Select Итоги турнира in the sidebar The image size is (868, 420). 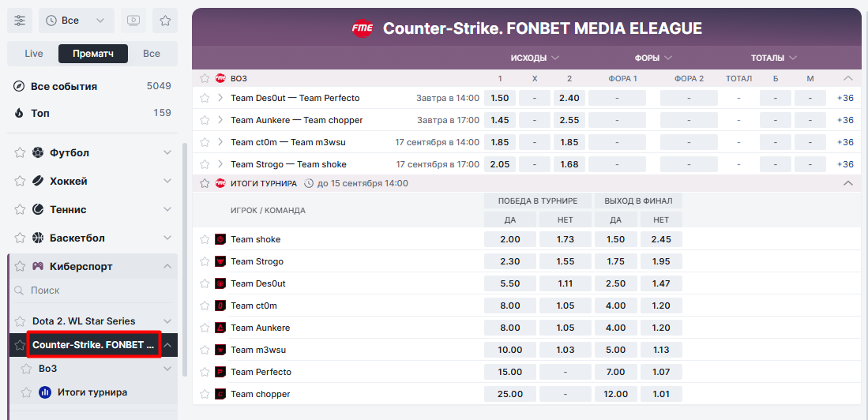pos(92,392)
